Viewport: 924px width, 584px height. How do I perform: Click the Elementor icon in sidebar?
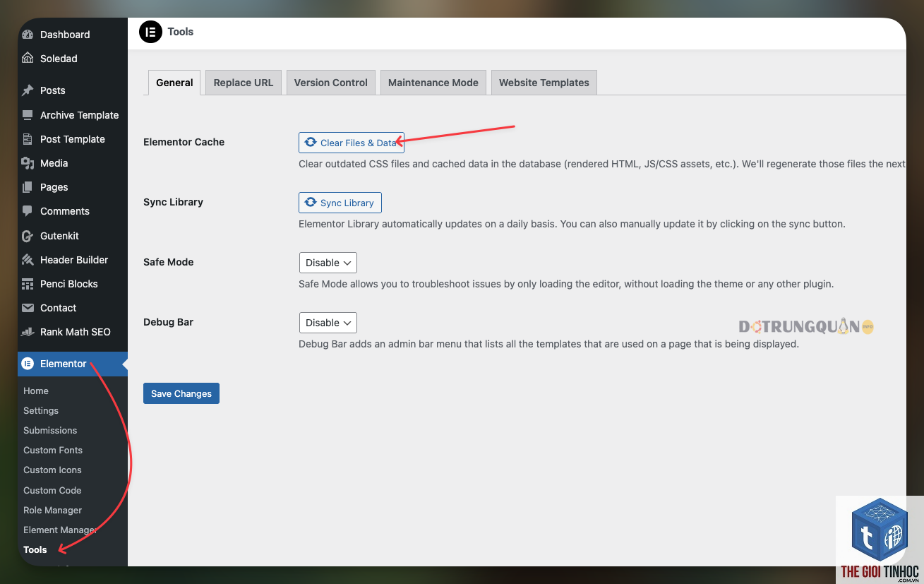(x=28, y=364)
